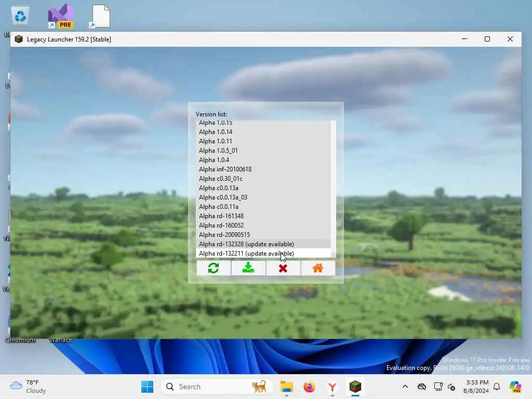Open Yandex browser taskbar icon
The image size is (532, 399).
332,387
